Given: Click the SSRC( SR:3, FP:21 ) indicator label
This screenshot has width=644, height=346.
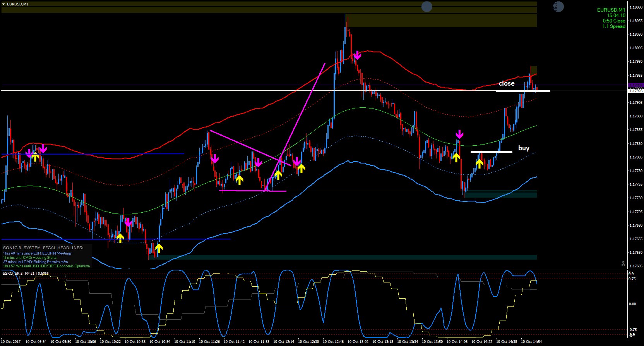Looking at the screenshot, I should point(26,273).
